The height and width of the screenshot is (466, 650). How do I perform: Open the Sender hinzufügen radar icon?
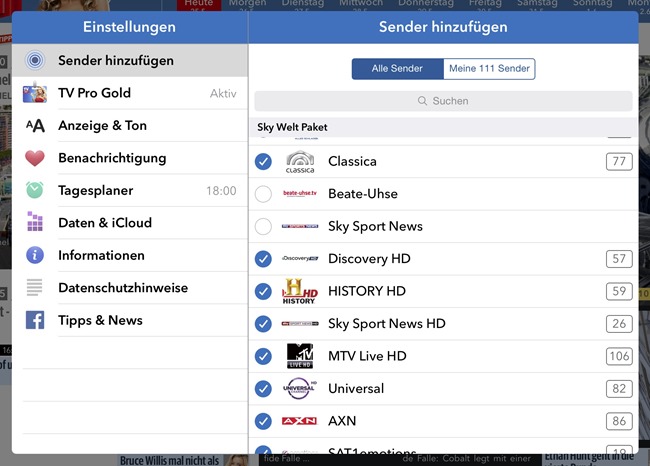35,61
